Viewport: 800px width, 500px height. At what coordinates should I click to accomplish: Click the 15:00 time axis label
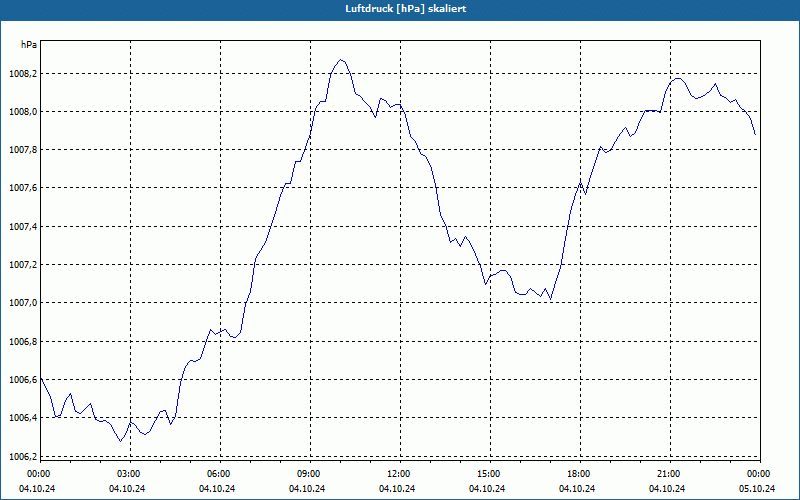[490, 473]
